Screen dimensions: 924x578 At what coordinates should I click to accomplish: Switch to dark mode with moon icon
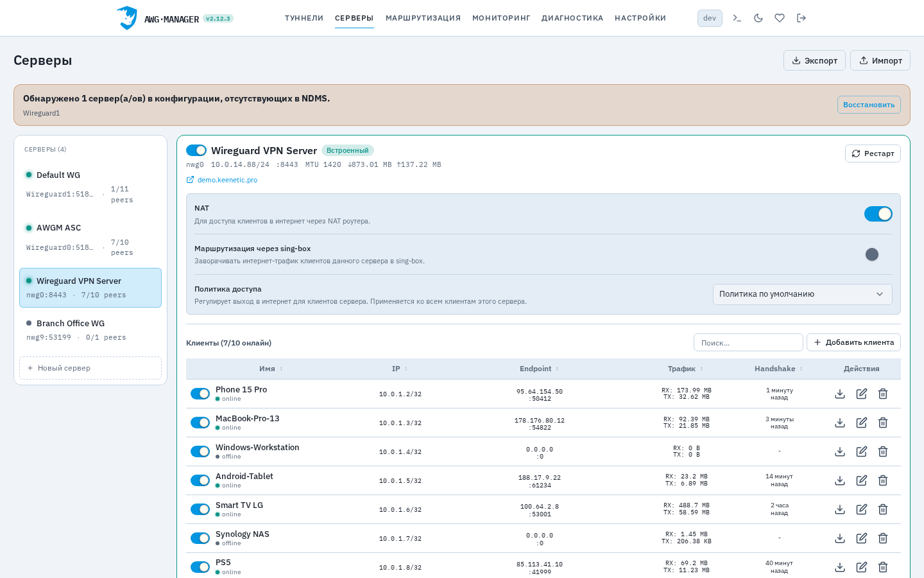click(758, 18)
